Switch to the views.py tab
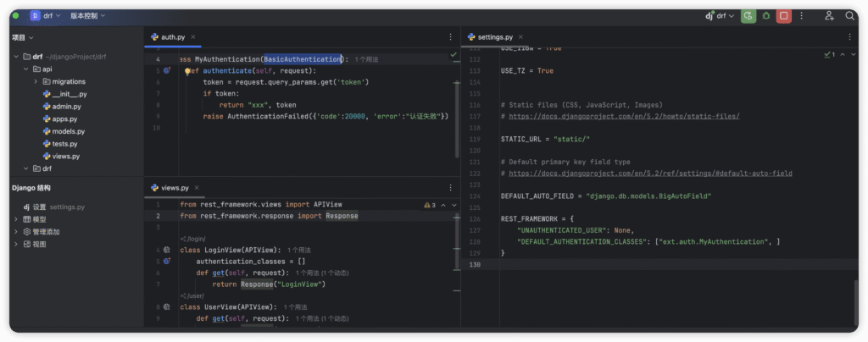Image resolution: width=868 pixels, height=342 pixels. tap(174, 187)
